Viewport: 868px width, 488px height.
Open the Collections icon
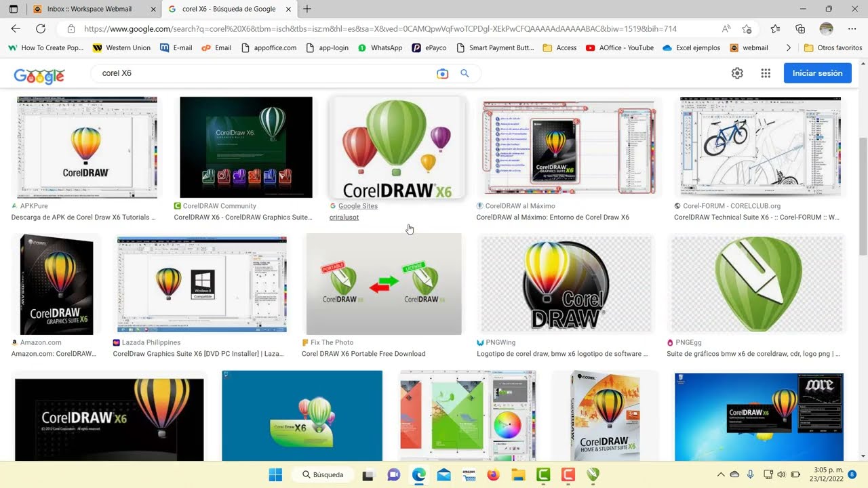(x=800, y=29)
